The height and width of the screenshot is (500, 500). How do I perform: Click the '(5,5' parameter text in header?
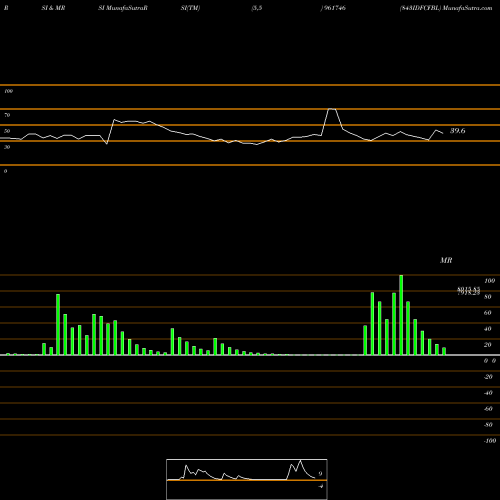click(x=257, y=8)
